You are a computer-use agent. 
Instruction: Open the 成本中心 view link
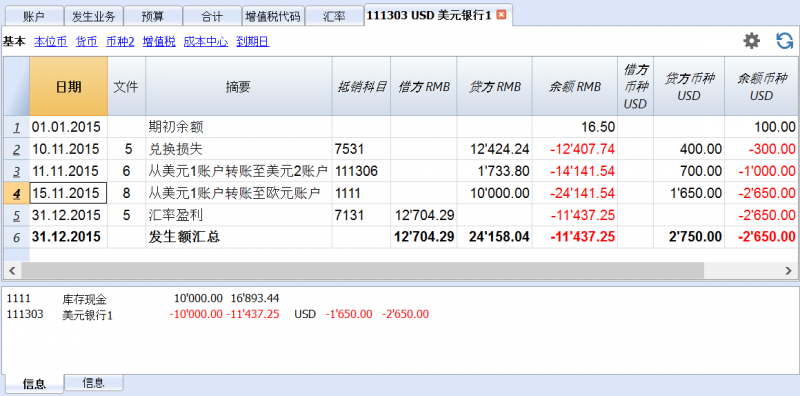(x=206, y=42)
